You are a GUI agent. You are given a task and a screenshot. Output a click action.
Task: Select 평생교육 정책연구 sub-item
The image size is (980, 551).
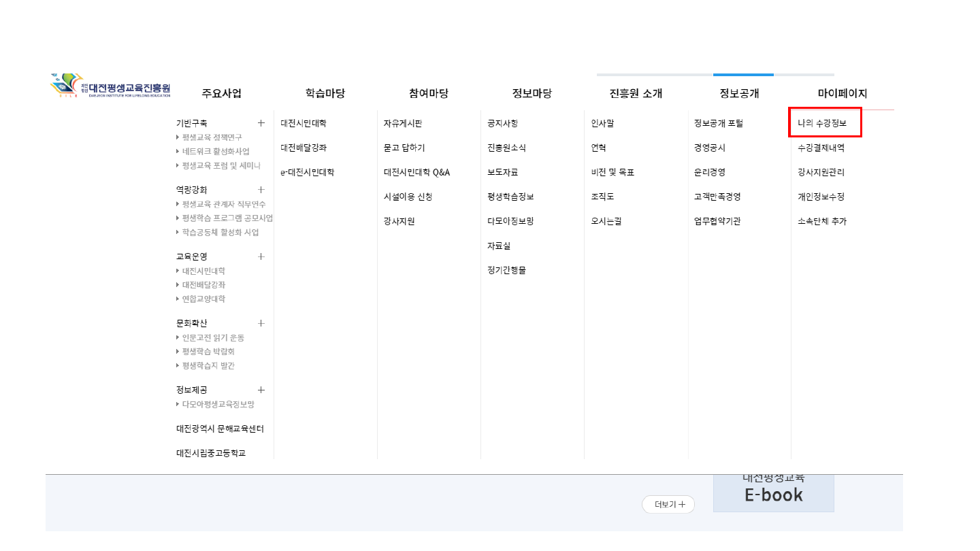212,137
